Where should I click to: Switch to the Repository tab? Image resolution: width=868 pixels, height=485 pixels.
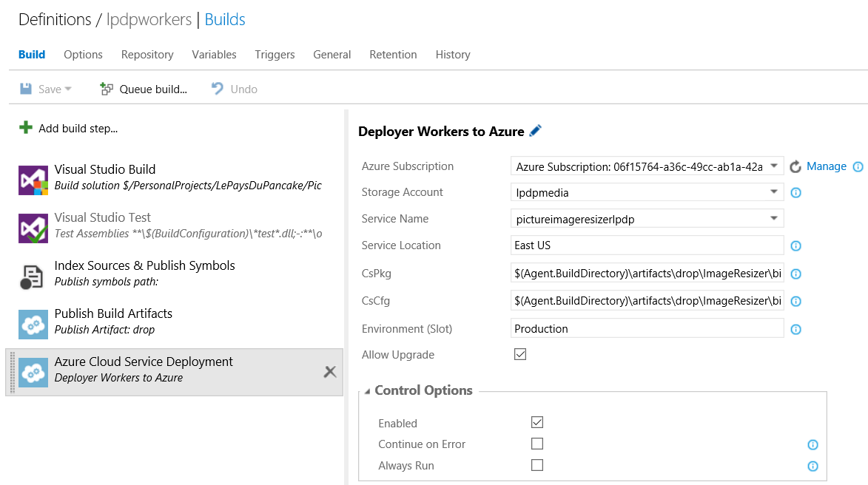pos(147,54)
